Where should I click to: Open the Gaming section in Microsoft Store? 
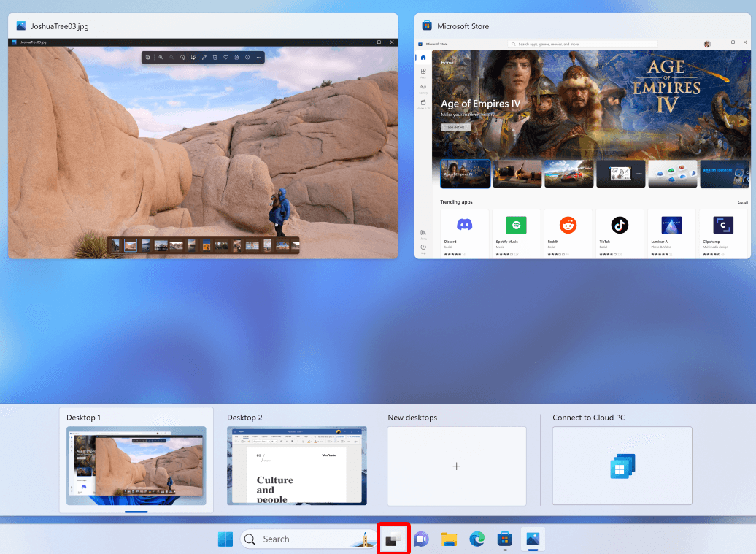click(423, 88)
